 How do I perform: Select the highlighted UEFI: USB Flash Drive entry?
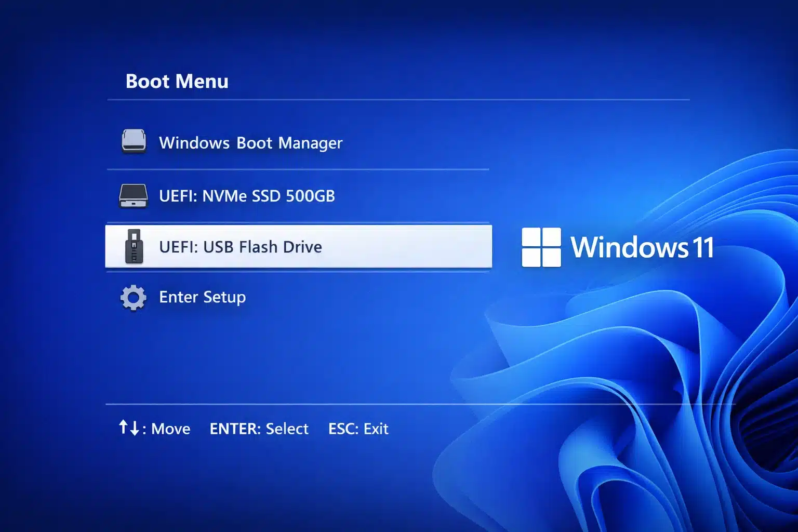click(241, 247)
